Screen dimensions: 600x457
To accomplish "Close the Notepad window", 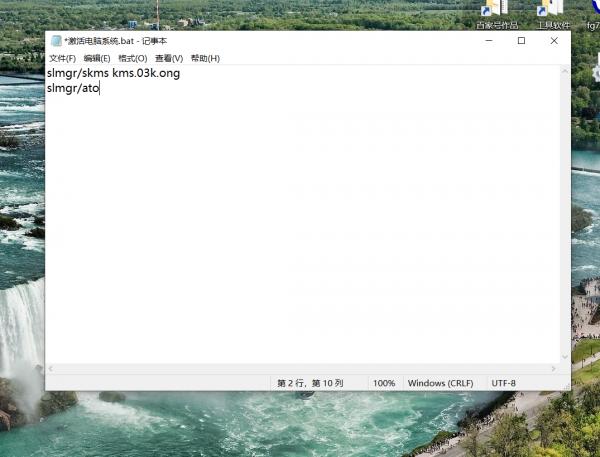I will (554, 41).
